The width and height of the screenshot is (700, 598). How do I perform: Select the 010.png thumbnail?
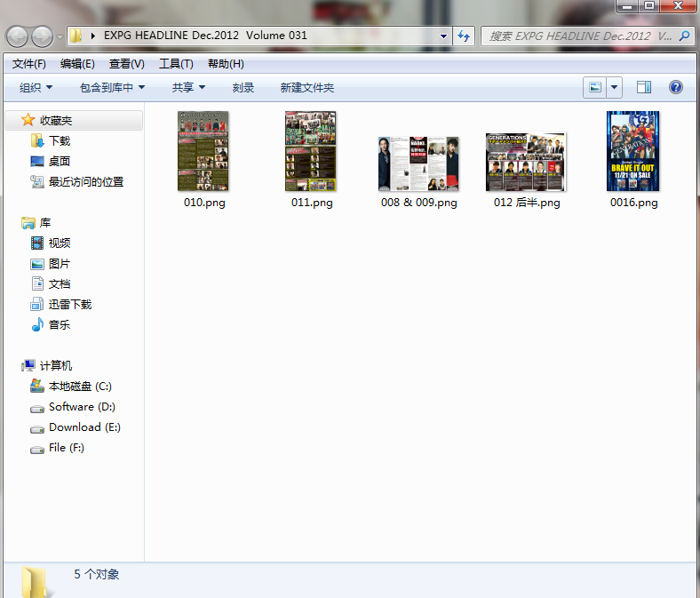pos(203,151)
